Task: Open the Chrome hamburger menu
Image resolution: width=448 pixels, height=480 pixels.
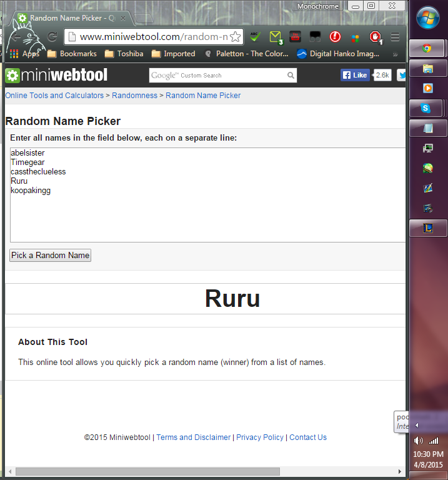Action: click(x=395, y=37)
